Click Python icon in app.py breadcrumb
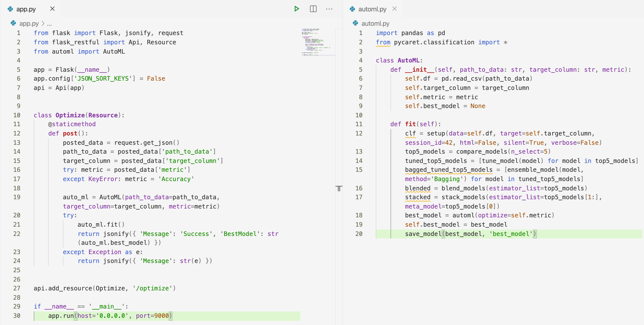Screen dimensions: 644x325 click(13, 23)
